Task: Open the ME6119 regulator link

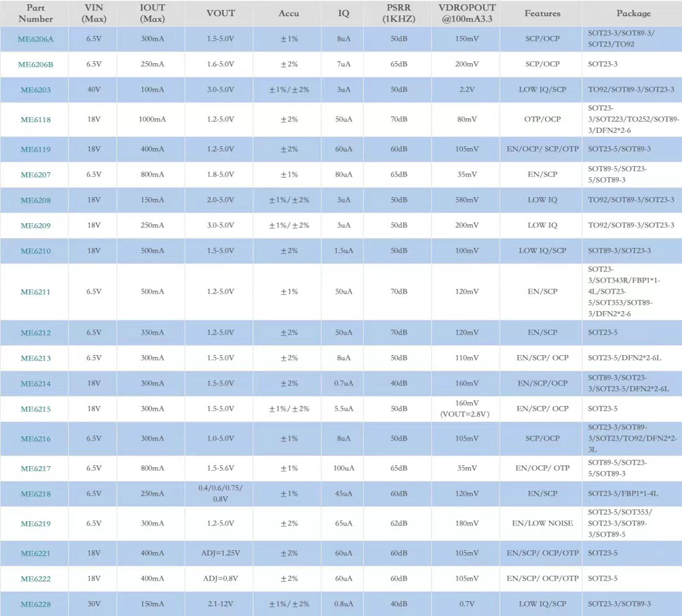Action: coord(35,149)
